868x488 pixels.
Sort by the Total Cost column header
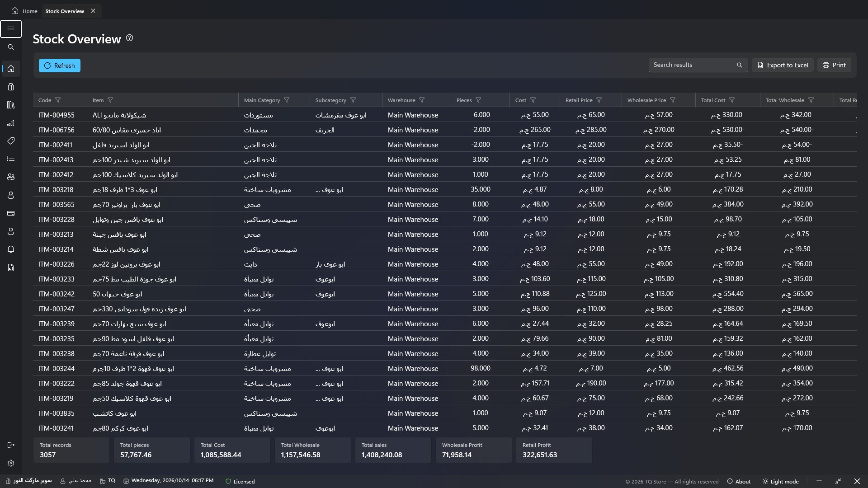[713, 100]
